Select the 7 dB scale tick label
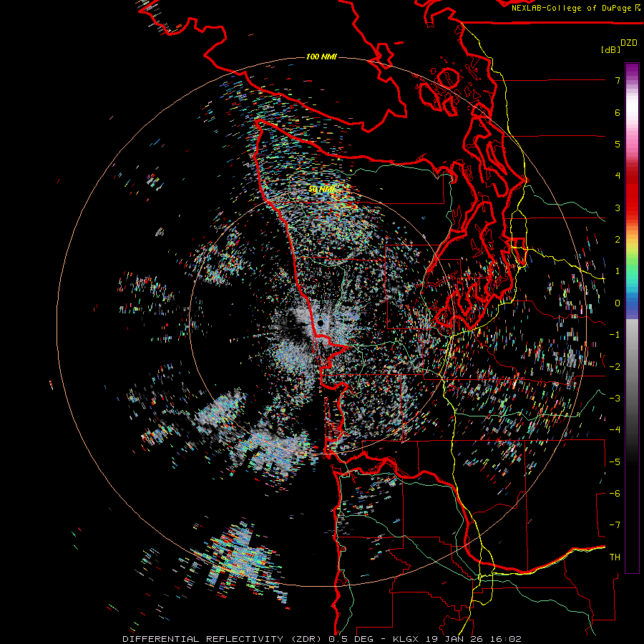The height and width of the screenshot is (644, 644). [x=618, y=80]
